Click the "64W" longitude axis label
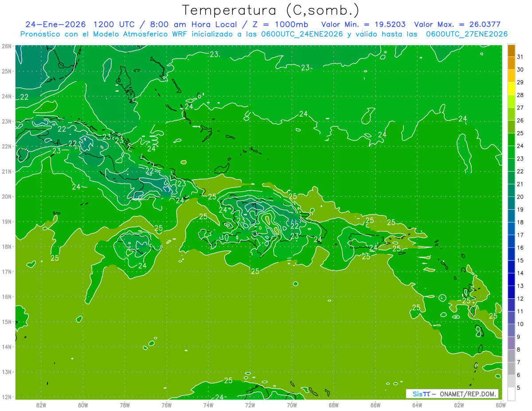The width and height of the screenshot is (532, 411). (x=417, y=405)
